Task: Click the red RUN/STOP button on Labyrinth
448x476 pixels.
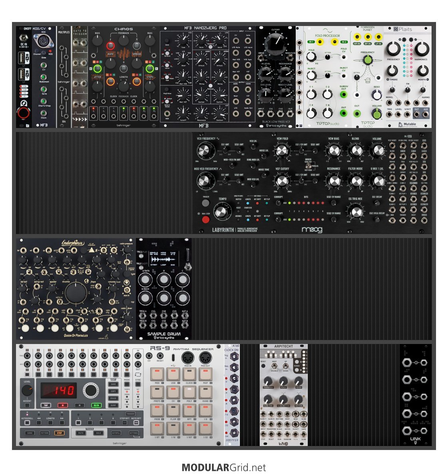Action: click(x=206, y=219)
